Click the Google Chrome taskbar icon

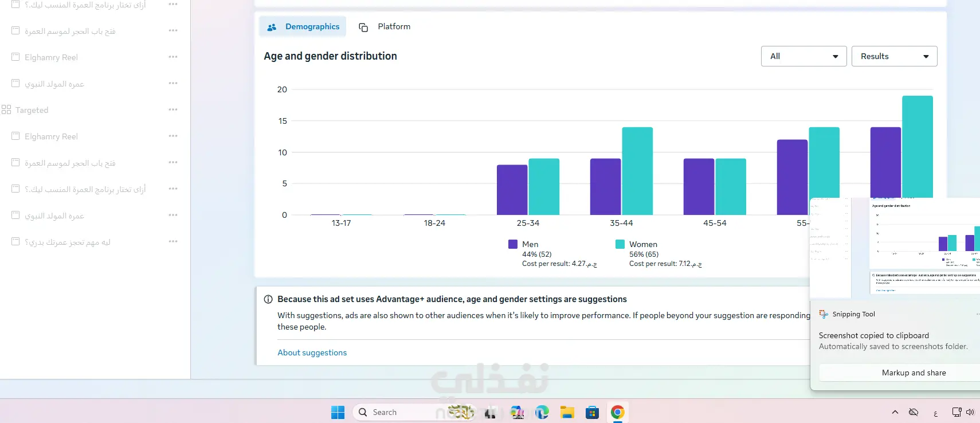coord(617,412)
